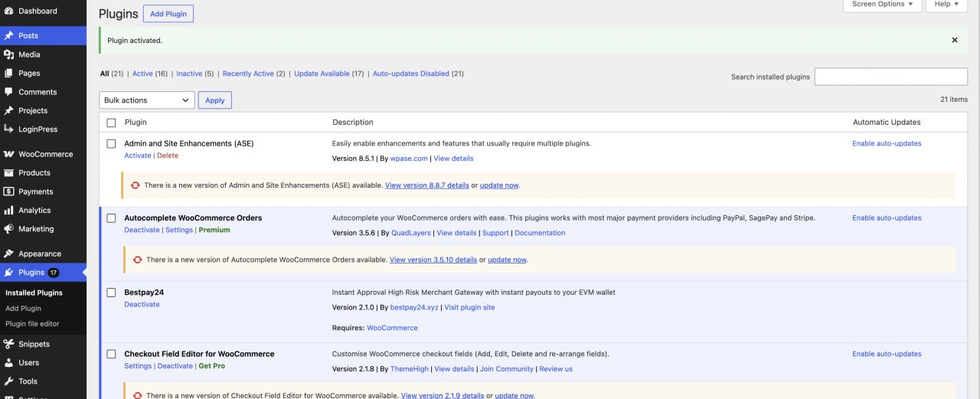Filter plugins by Auto-updates Disabled
This screenshot has height=399, width=980.
(418, 74)
